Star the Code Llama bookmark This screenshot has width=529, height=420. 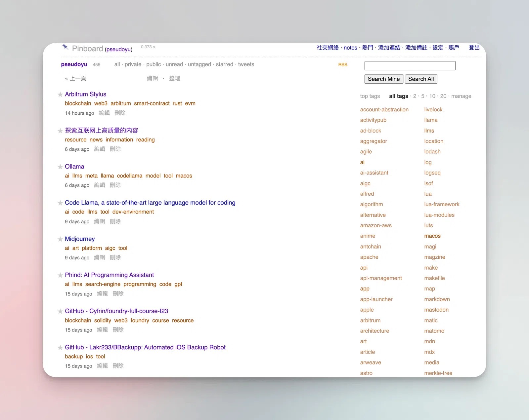coord(60,203)
